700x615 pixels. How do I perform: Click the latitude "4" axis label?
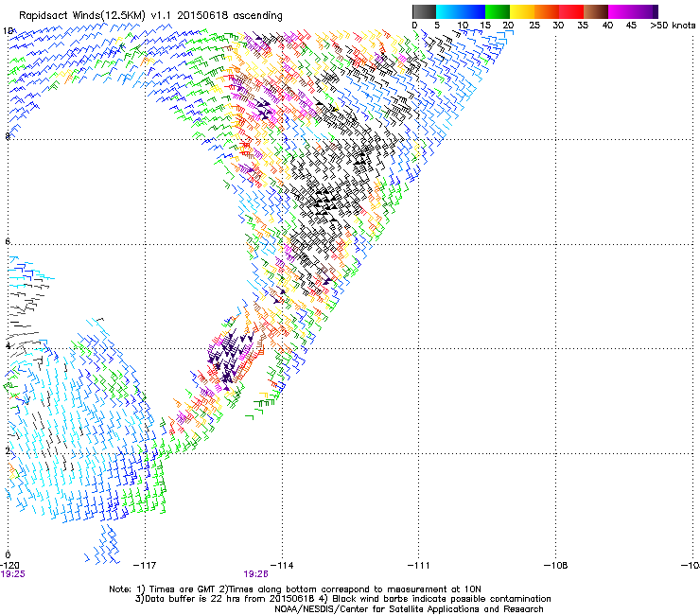click(x=8, y=345)
